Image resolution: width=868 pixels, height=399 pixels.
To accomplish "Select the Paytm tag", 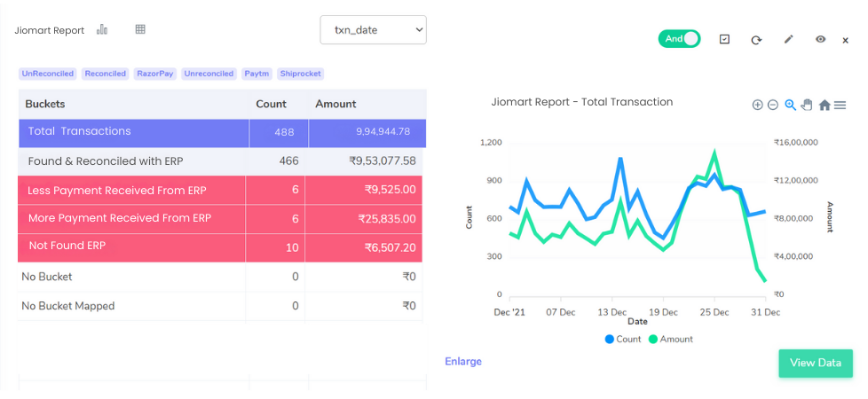I will pos(256,74).
